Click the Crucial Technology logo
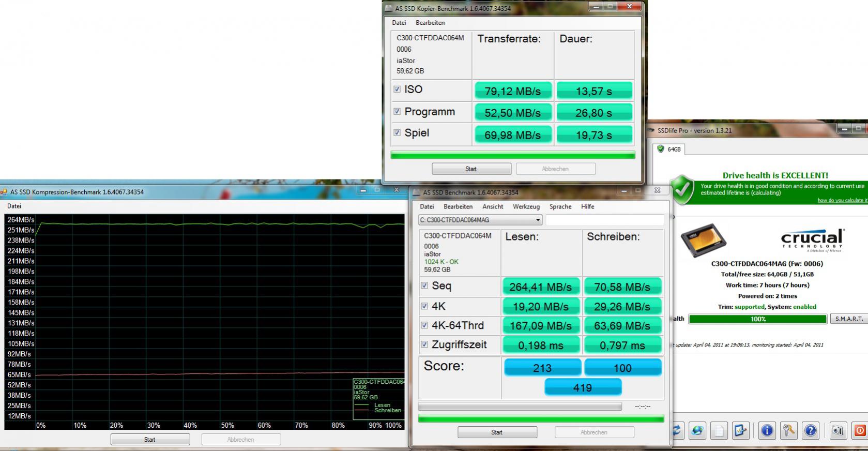 [x=812, y=240]
